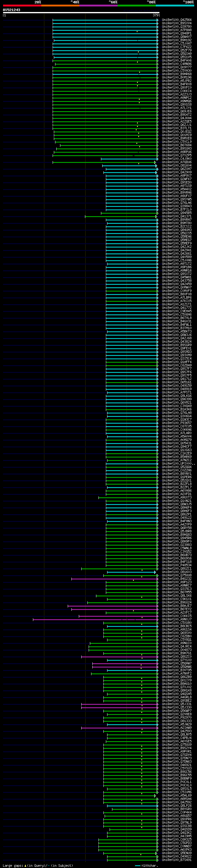Click hit label UniRef100_C4J9K0

click(177, 159)
